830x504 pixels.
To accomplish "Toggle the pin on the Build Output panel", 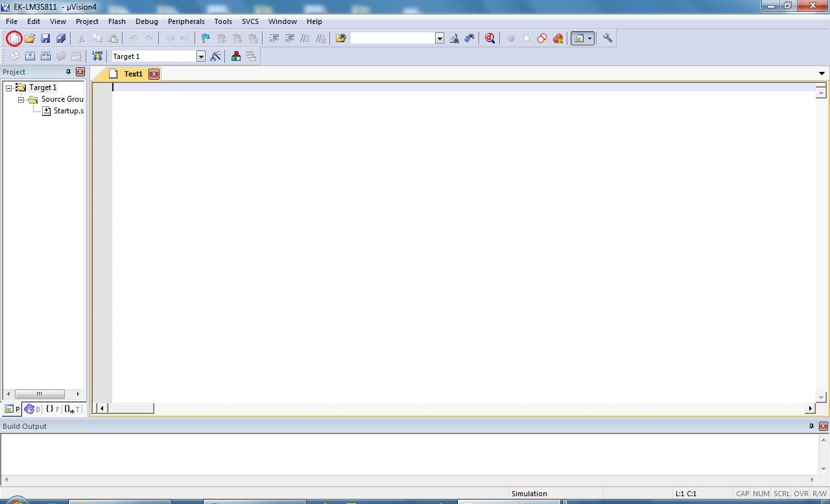I will [x=811, y=426].
